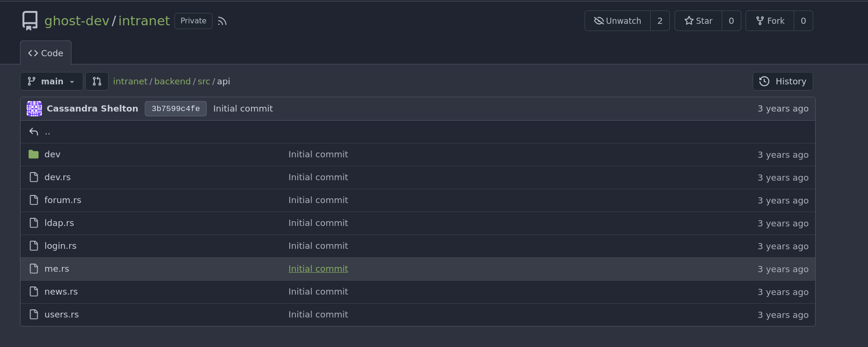868x347 pixels.
Task: Fork the intranet repository
Action: click(x=770, y=21)
